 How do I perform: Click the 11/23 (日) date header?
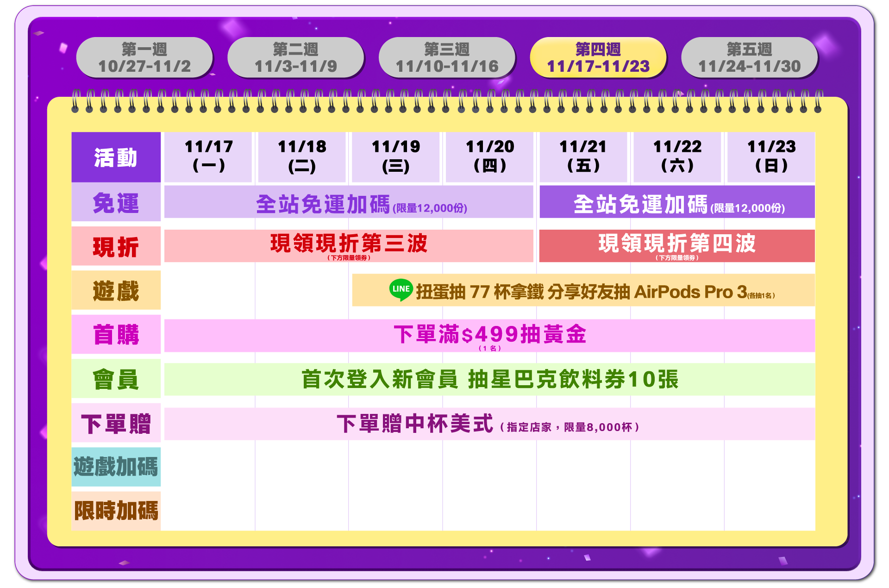(771, 156)
